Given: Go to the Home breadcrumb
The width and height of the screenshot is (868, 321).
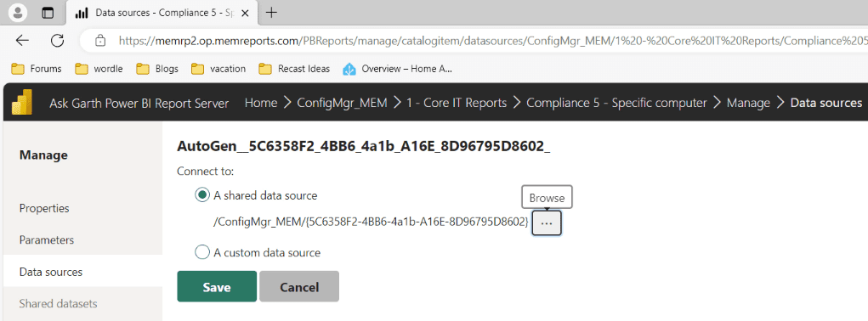Looking at the screenshot, I should point(261,103).
